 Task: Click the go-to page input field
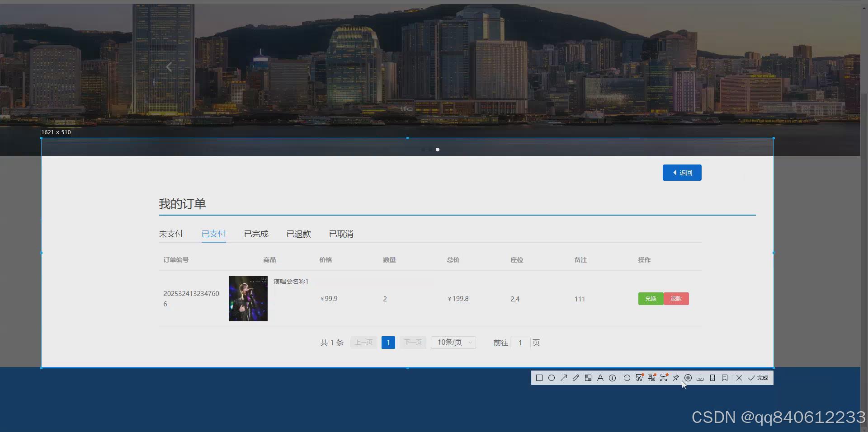point(520,343)
